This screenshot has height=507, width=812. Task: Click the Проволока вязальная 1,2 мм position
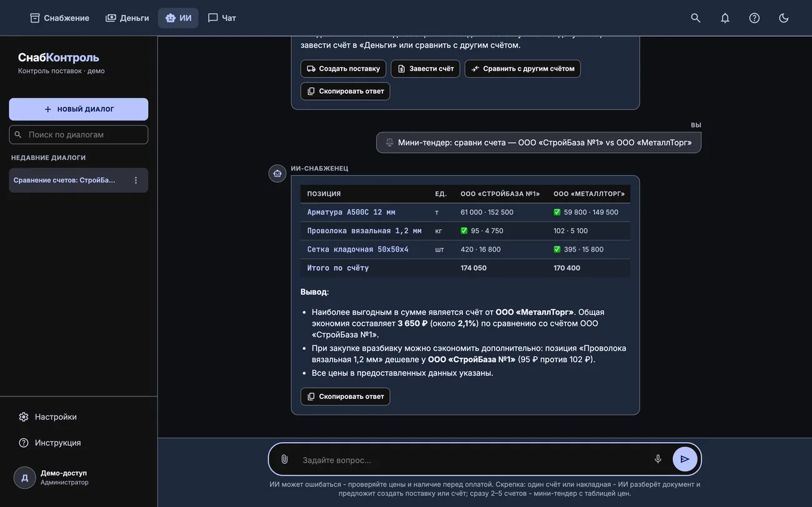click(364, 231)
